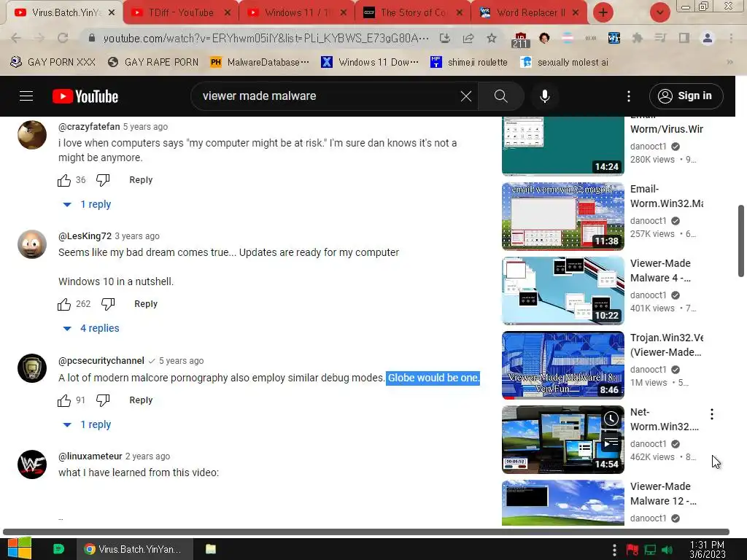Dislike the comment by @LesKing72
This screenshot has width=747, height=560.
[x=108, y=304]
